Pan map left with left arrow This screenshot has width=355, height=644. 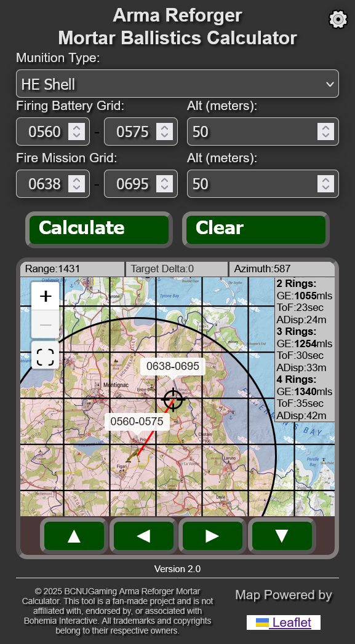[143, 536]
